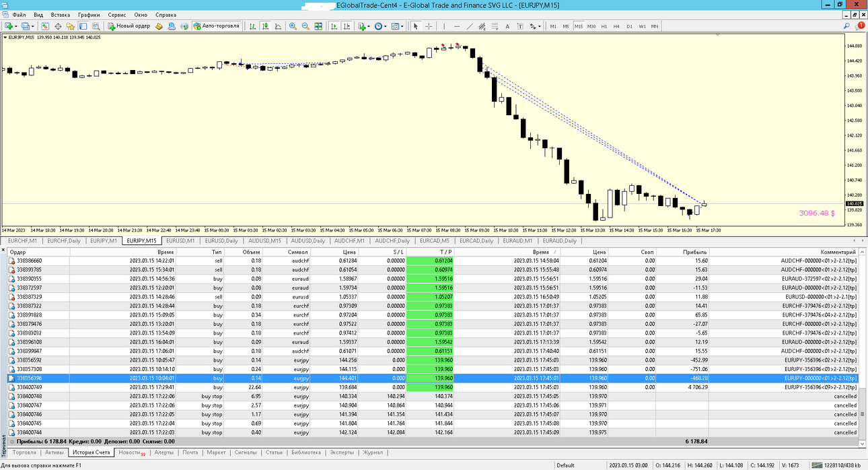Select order row 338400749
Screen dimensions: 868x470
(434, 387)
